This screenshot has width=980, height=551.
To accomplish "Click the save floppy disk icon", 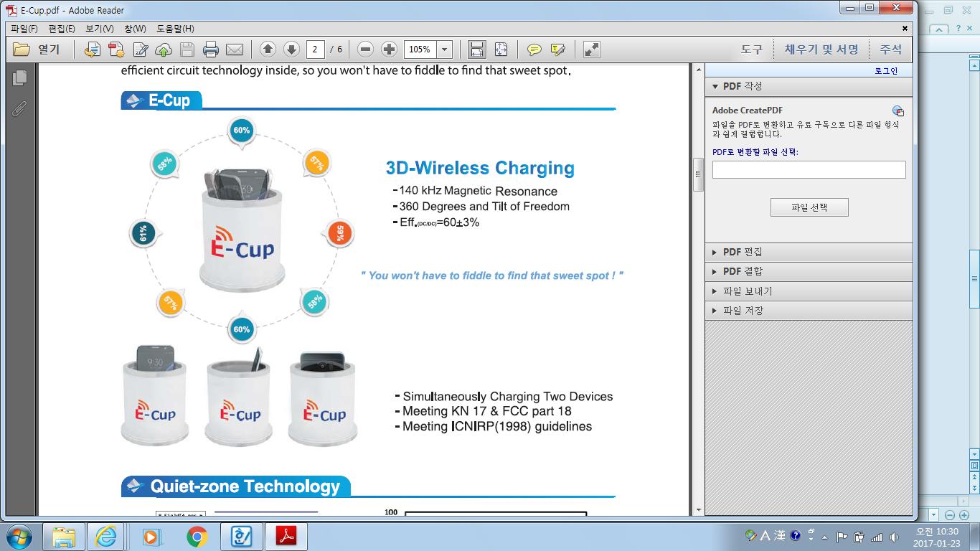I will 187,50.
